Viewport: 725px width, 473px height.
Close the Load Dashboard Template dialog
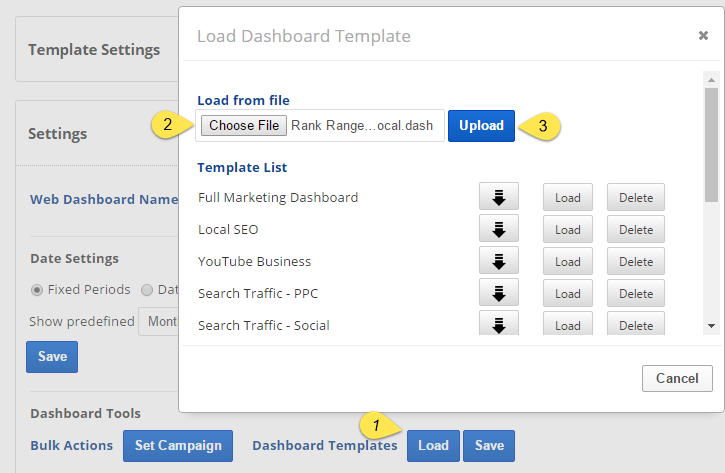tap(703, 36)
